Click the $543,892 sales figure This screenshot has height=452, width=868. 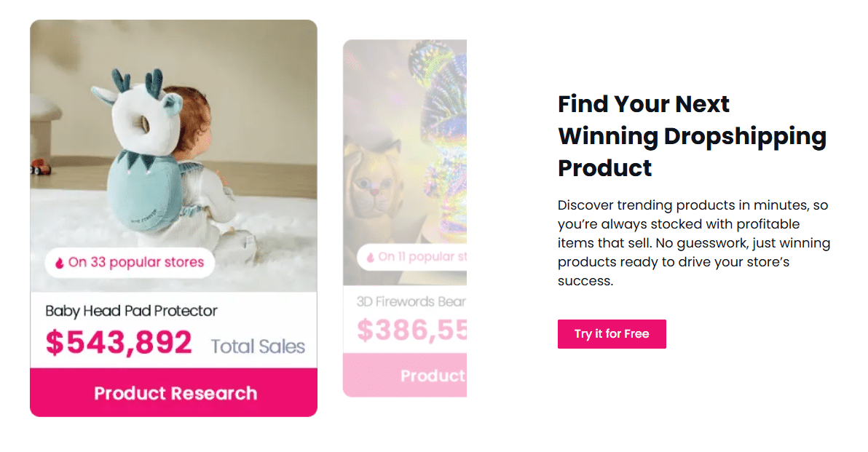[119, 343]
